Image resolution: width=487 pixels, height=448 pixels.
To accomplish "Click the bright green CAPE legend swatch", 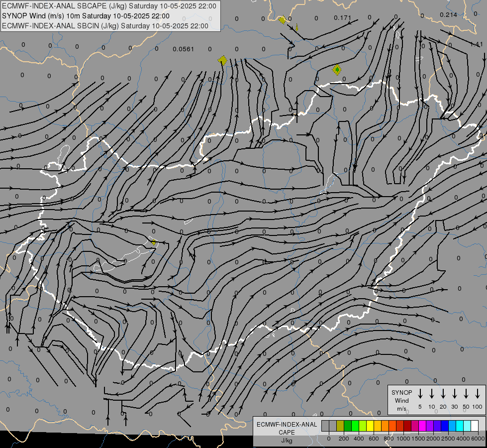I will click(x=355, y=426).
